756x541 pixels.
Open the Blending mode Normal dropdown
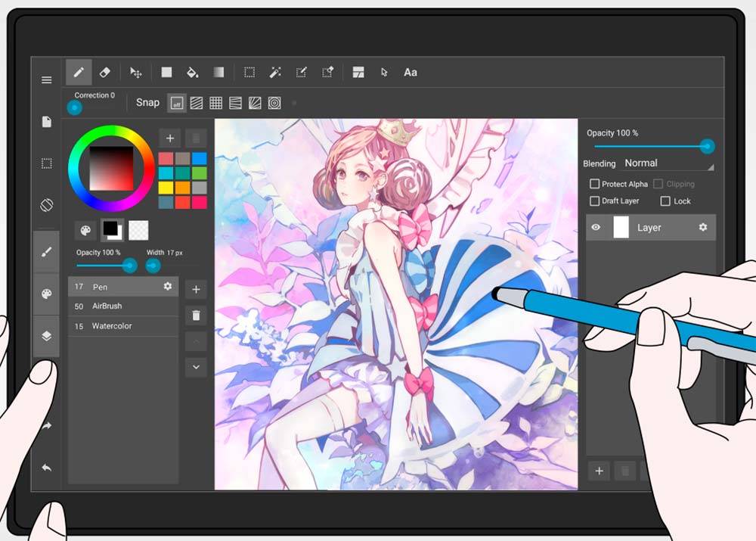point(668,163)
